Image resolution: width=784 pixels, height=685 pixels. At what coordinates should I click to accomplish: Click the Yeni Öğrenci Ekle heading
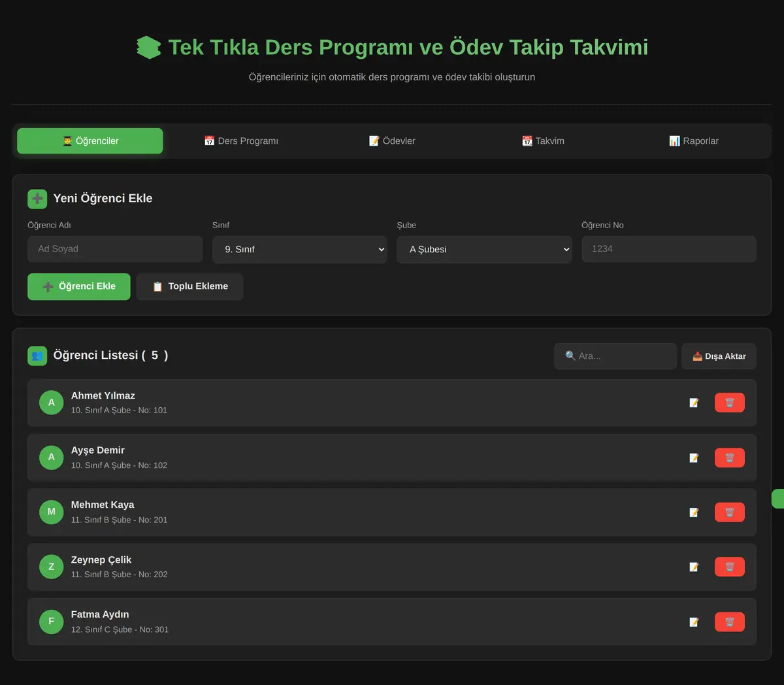pyautogui.click(x=103, y=198)
